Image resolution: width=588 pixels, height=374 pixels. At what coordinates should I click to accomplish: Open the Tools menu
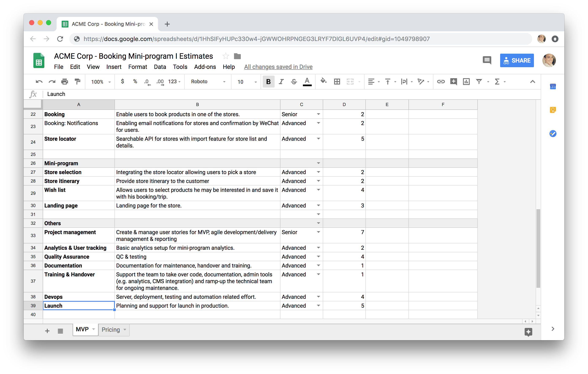[180, 67]
